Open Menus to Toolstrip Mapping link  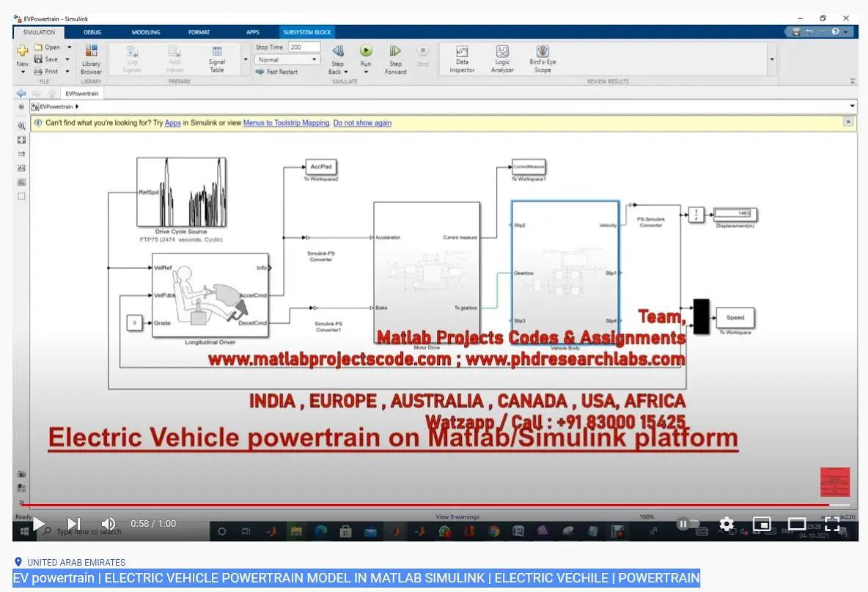(286, 123)
